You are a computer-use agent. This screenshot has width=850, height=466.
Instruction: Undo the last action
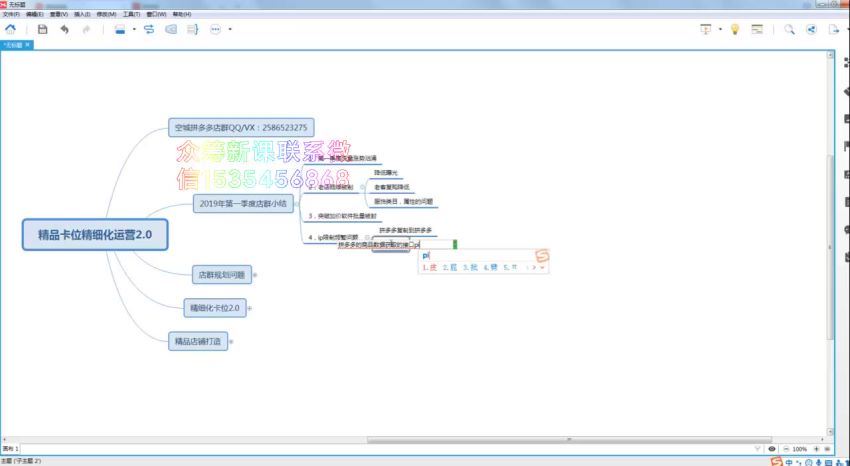coord(65,29)
